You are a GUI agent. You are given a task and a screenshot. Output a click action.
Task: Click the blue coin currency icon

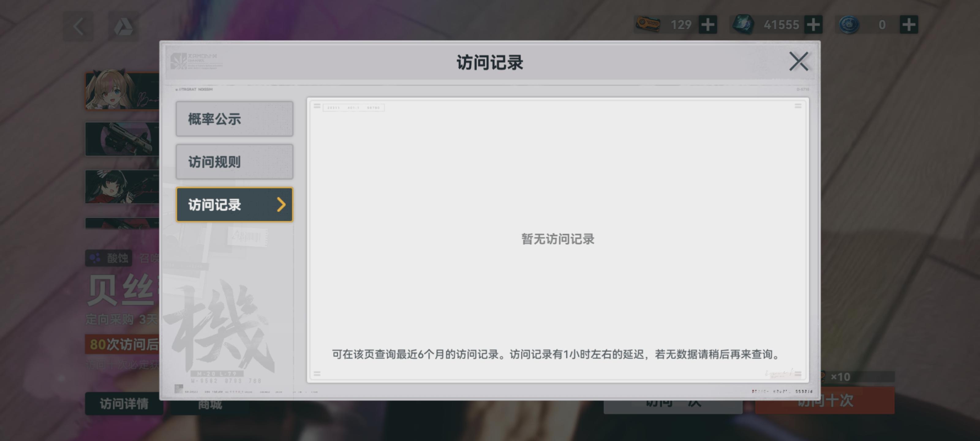tap(849, 25)
